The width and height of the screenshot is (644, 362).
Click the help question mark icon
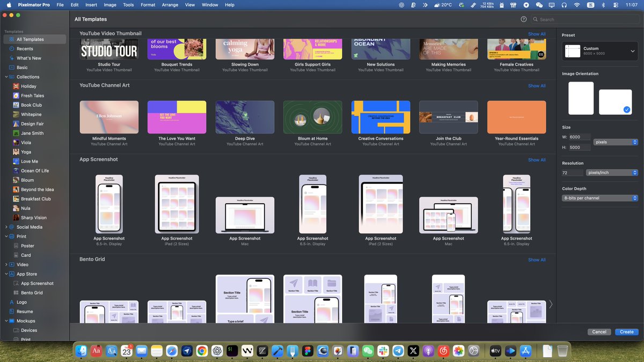tap(523, 19)
